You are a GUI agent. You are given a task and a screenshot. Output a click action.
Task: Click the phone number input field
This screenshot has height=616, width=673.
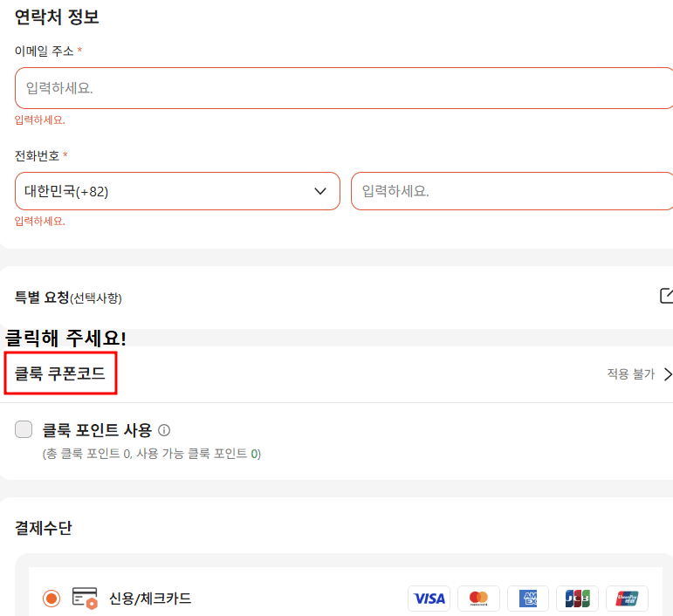pyautogui.click(x=512, y=191)
